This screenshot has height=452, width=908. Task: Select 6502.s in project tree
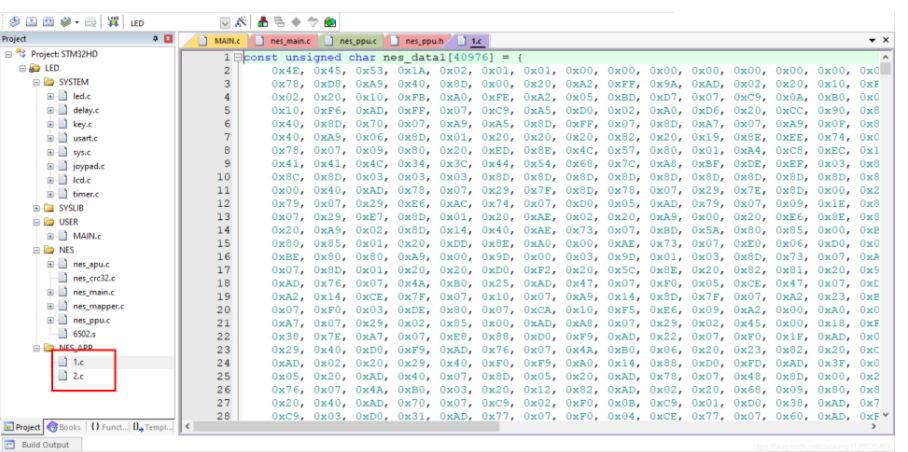(x=85, y=334)
